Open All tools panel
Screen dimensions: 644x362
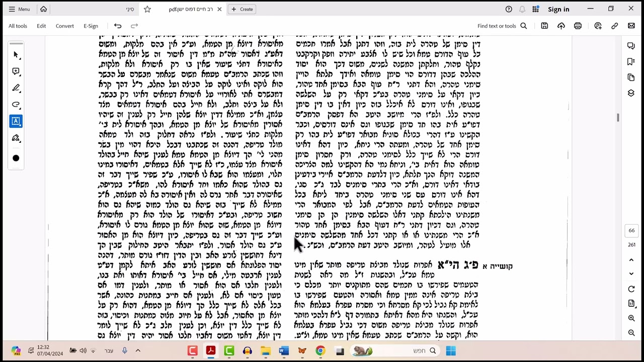(x=18, y=26)
